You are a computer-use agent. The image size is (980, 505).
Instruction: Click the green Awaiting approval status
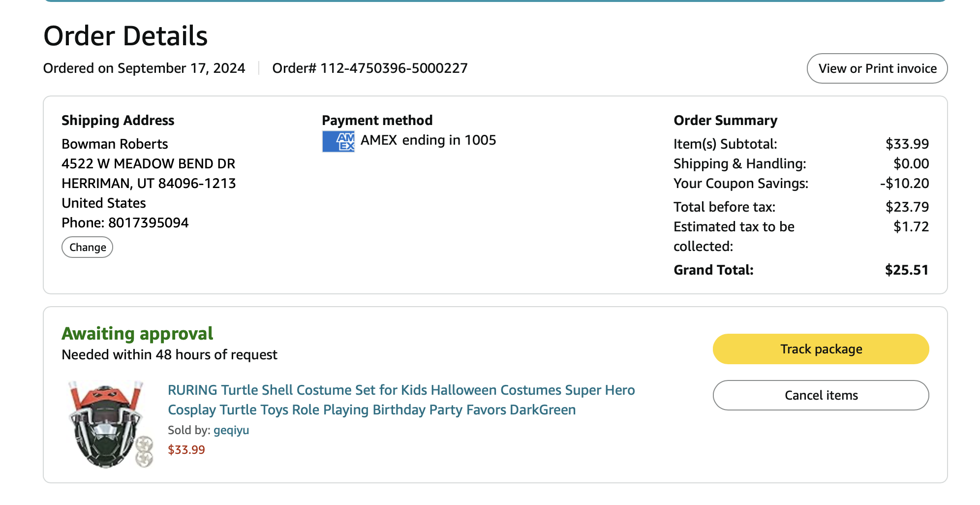137,334
